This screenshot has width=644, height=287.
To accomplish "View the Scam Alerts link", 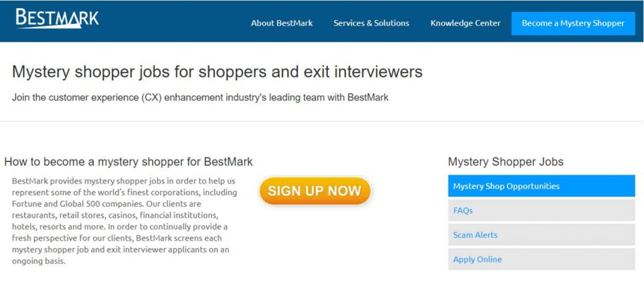I will [475, 235].
